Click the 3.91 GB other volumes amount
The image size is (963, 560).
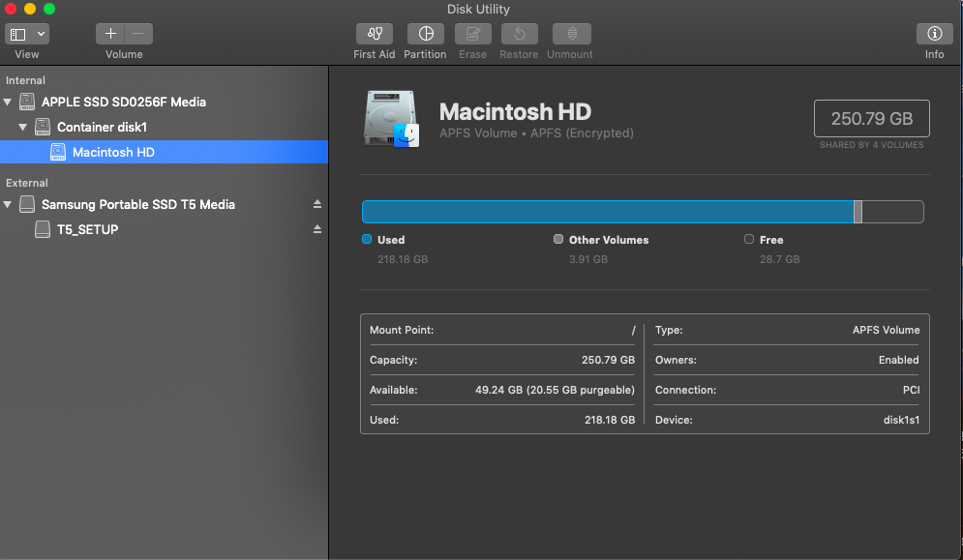[588, 259]
